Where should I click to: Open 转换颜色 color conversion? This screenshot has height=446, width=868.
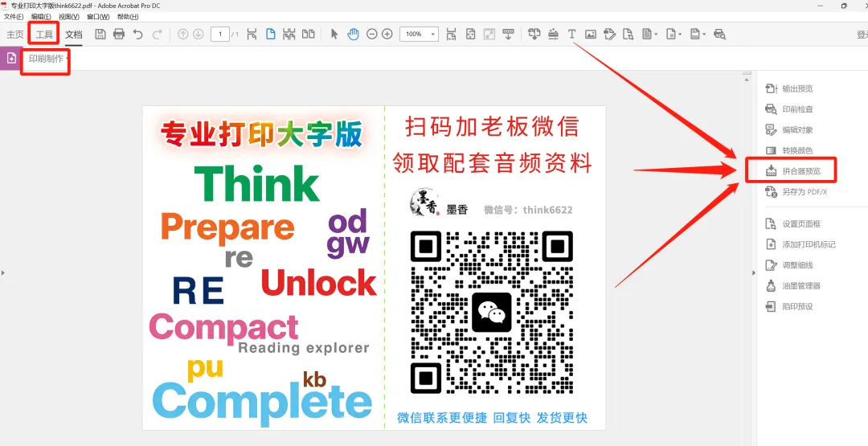coord(789,150)
